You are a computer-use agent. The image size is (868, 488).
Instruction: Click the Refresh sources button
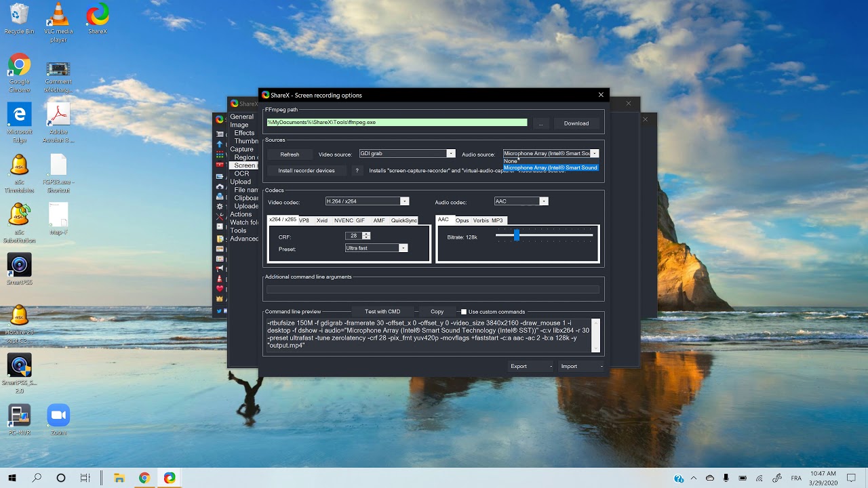[290, 155]
